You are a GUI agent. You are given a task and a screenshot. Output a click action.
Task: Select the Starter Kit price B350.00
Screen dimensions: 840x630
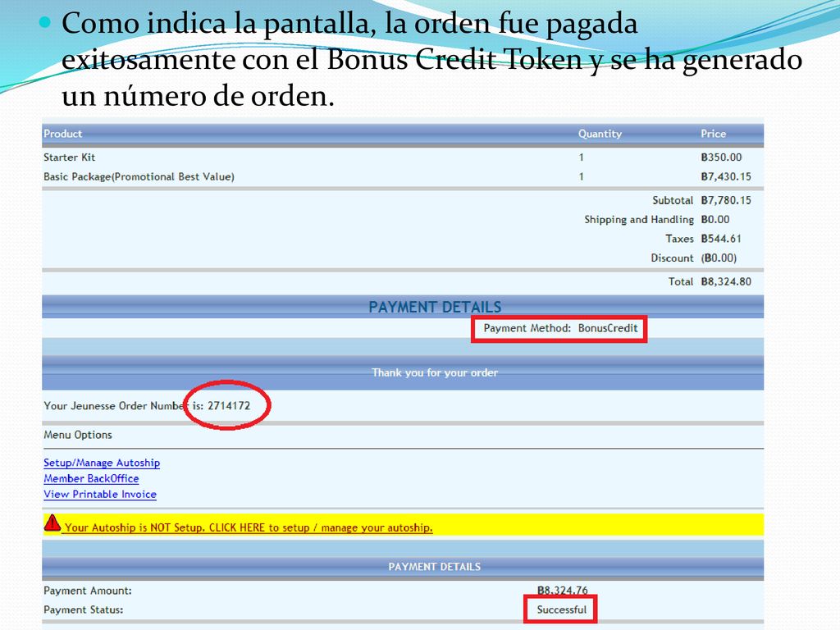tap(722, 157)
